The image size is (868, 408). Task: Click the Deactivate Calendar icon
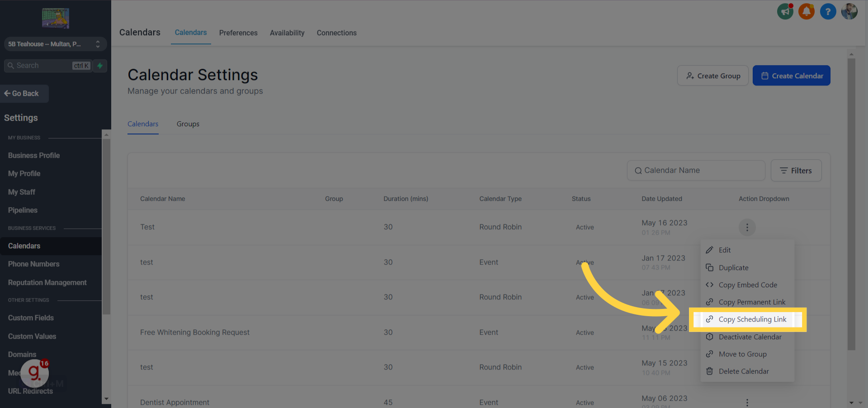pos(710,337)
